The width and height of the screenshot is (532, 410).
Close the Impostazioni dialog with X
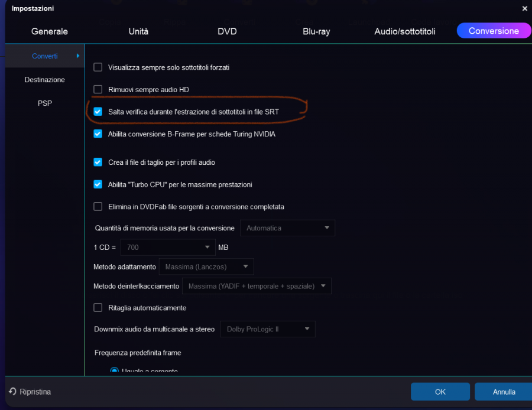point(524,8)
